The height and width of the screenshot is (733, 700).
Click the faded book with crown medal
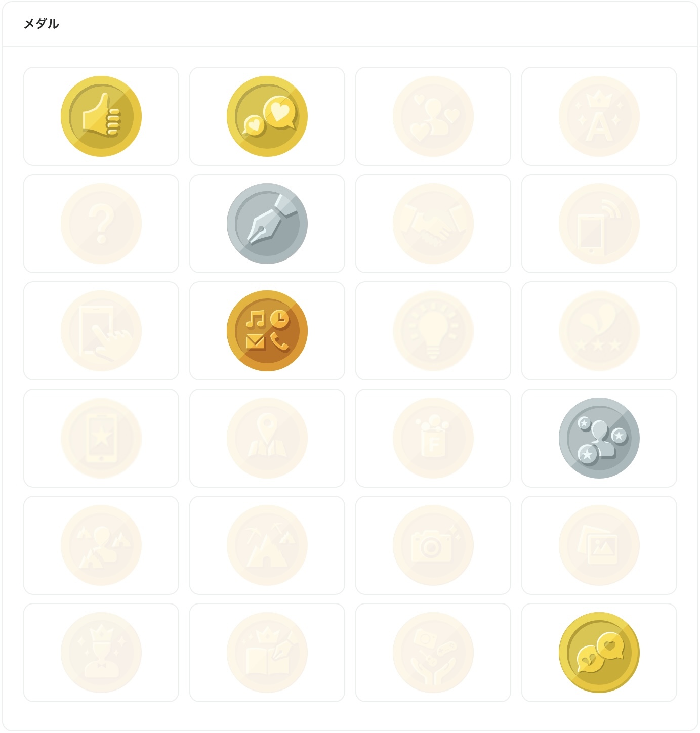267,653
